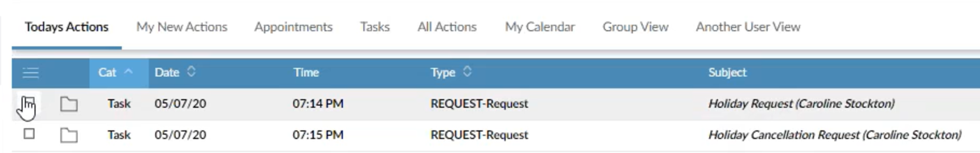Switch to My New Actions tab
980x153 pixels.
click(x=182, y=27)
